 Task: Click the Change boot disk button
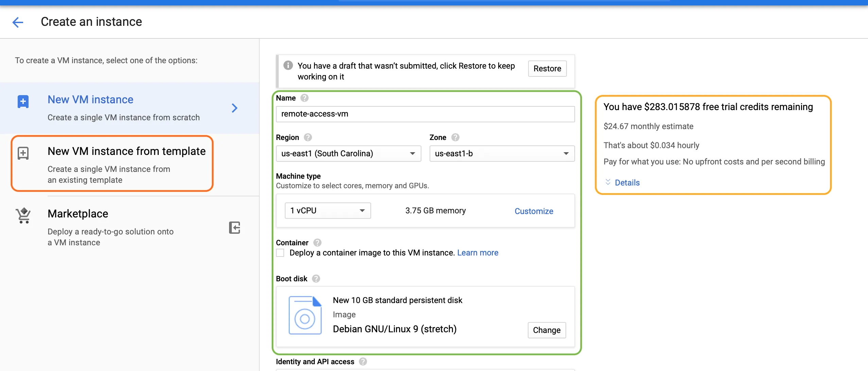coord(546,330)
